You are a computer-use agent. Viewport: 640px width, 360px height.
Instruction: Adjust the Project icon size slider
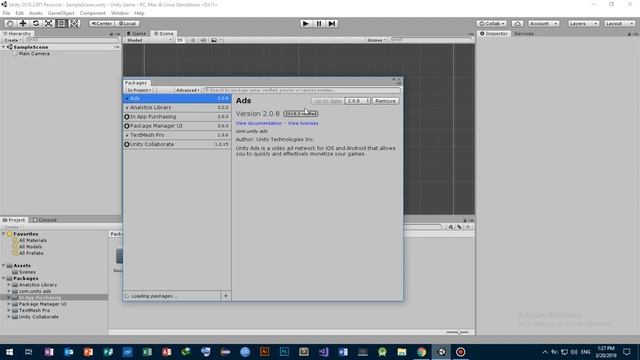[x=458, y=332]
